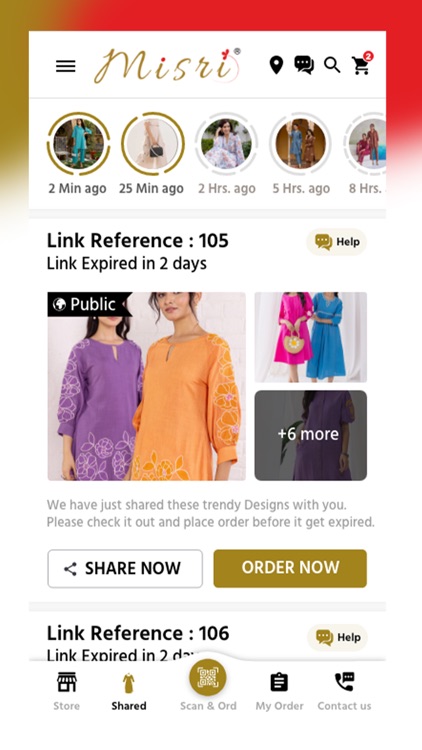Open the My Order tab
Viewport: 422px width, 750px height.
coord(279,691)
